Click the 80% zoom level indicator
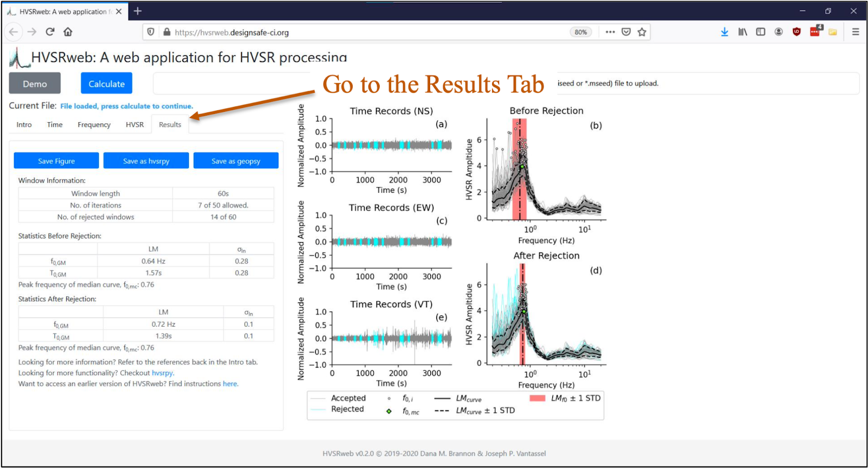 point(580,32)
